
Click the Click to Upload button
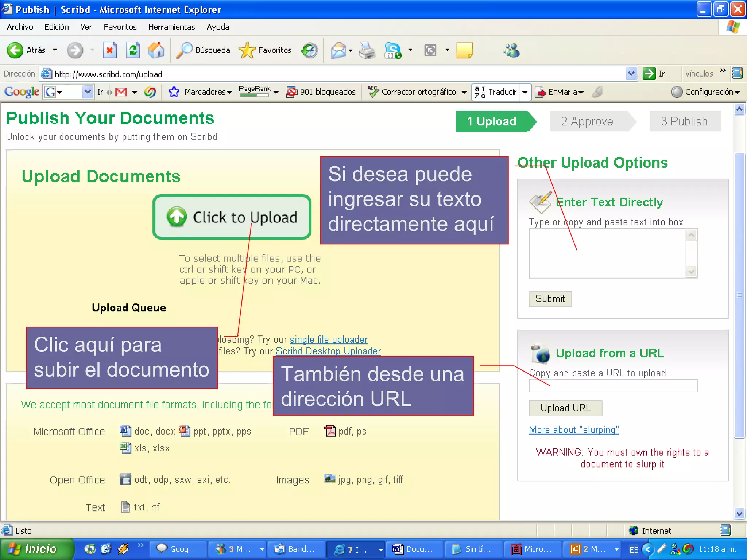[x=232, y=217]
